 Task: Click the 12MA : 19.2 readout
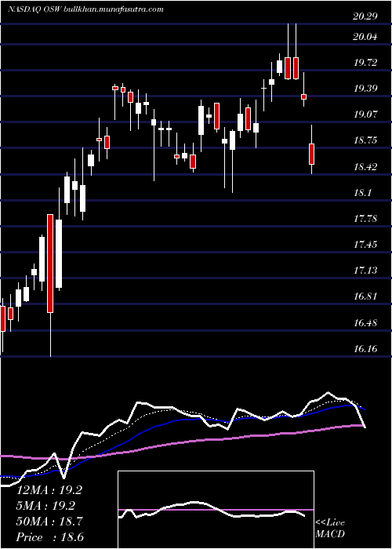[x=49, y=490]
